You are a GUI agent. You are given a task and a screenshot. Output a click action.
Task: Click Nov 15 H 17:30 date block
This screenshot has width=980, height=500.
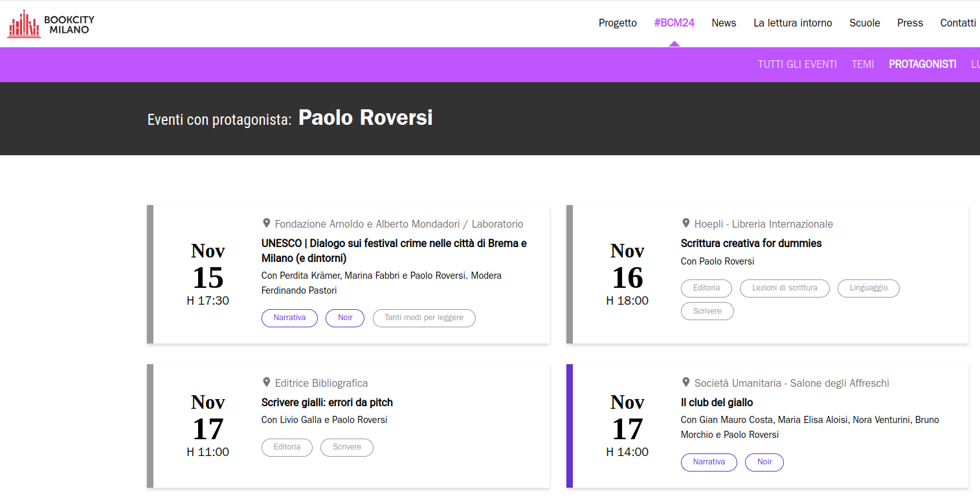pos(208,274)
